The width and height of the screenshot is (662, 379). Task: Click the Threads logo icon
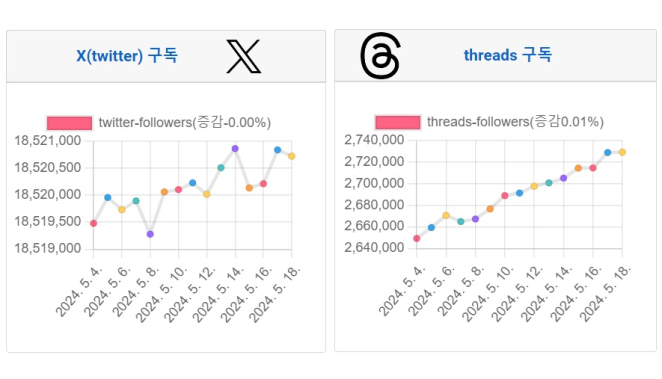click(380, 56)
